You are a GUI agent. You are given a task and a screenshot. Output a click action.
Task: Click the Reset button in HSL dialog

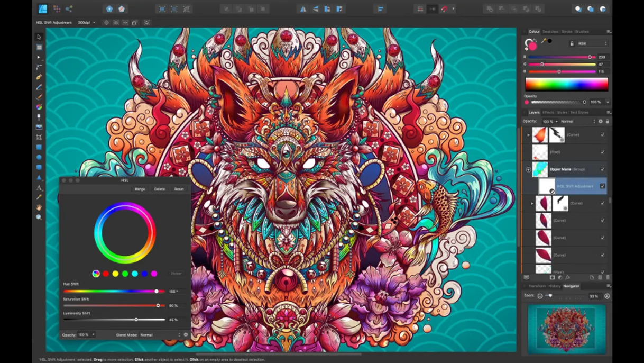point(179,189)
